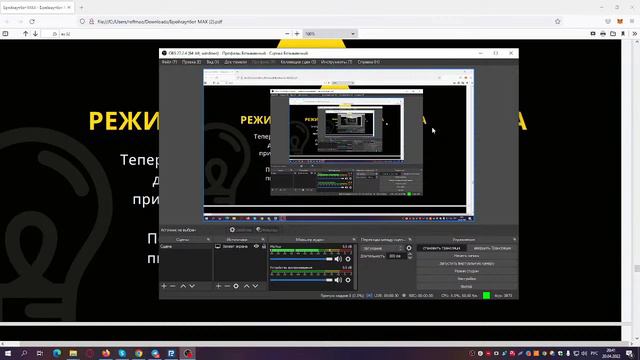Toggle lock of screen capture source
Image resolution: width=640 pixels, height=360 pixels.
(264, 246)
